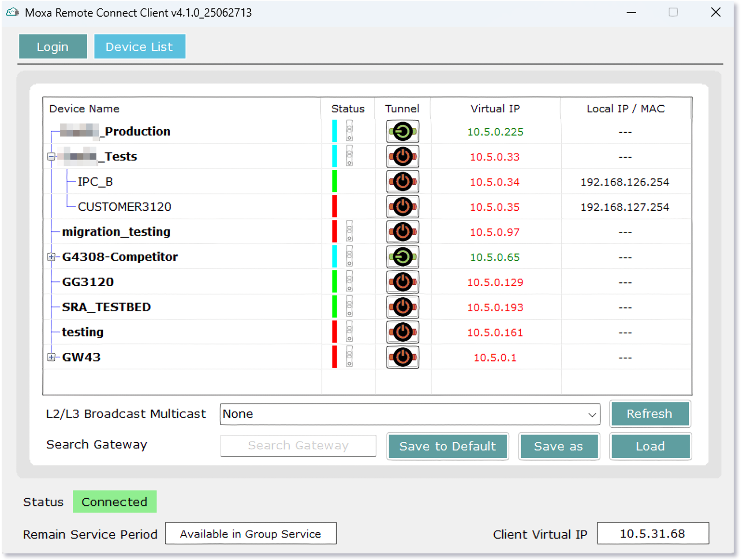Click the gateway status icon for testing row

click(349, 332)
